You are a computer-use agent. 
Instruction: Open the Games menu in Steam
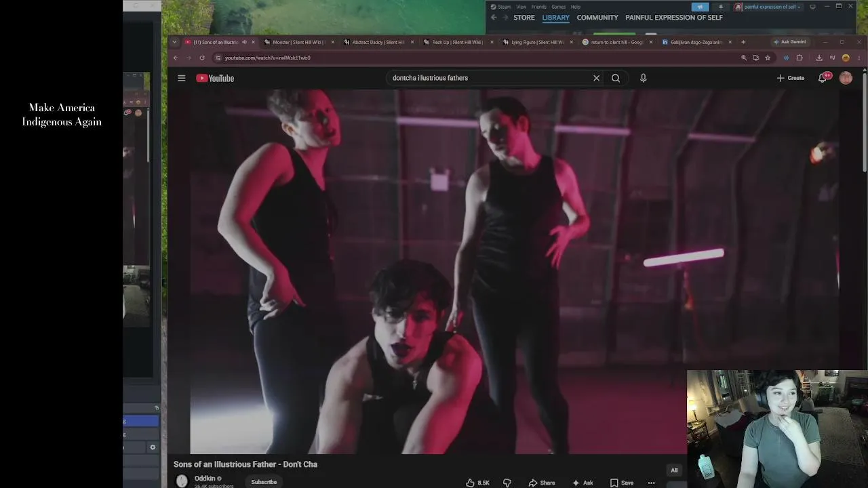pyautogui.click(x=558, y=7)
